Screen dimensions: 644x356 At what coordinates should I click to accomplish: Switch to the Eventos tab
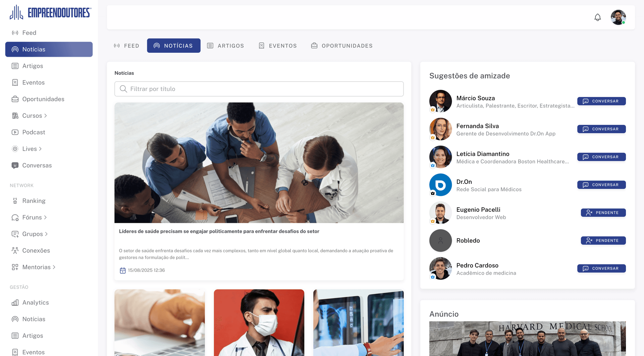pyautogui.click(x=278, y=46)
